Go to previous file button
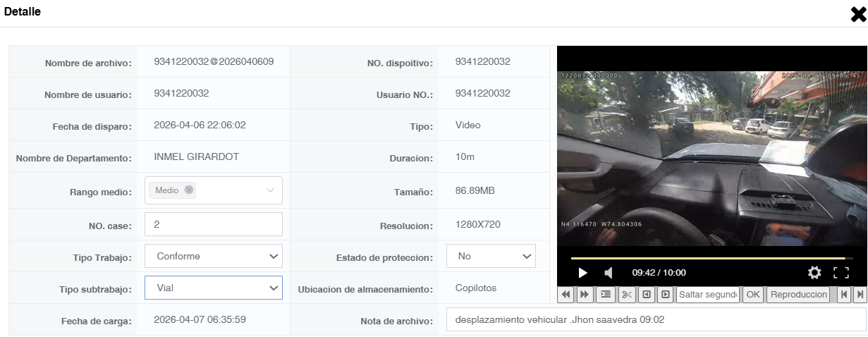The height and width of the screenshot is (337, 868). [x=843, y=294]
